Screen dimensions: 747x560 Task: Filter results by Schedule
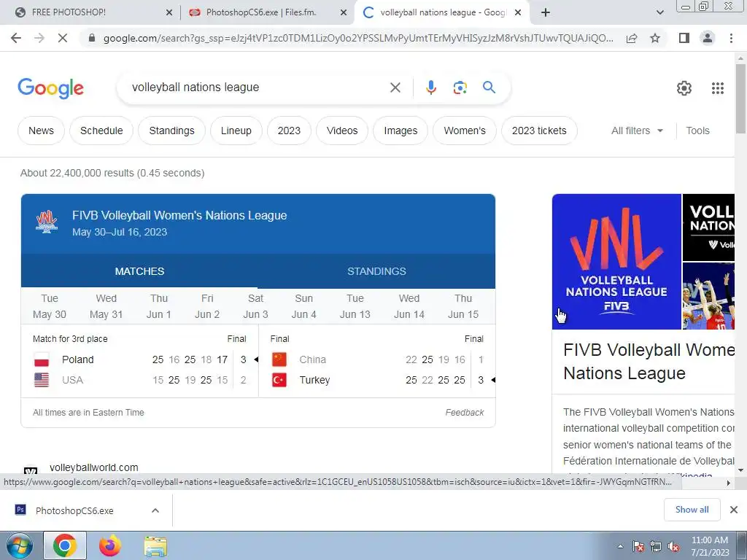pos(101,131)
